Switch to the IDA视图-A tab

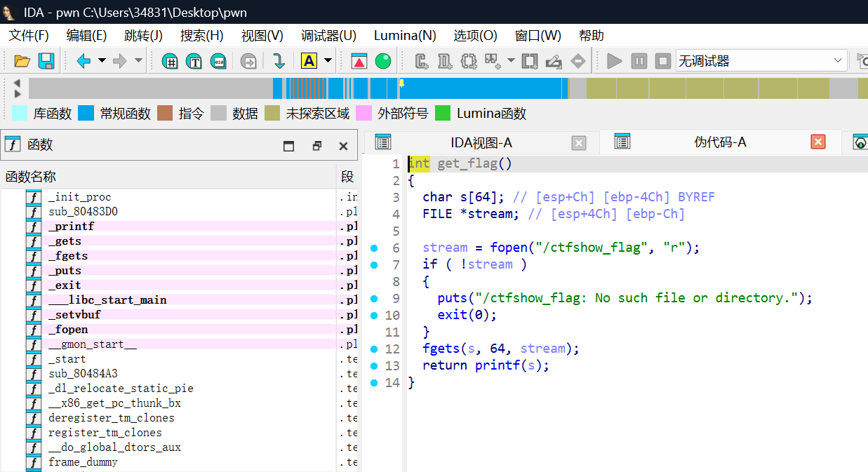coord(481,142)
